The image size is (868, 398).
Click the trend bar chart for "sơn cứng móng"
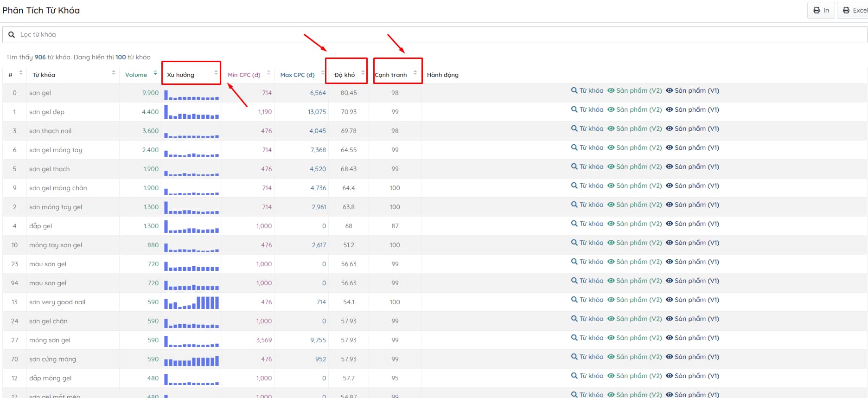(x=191, y=360)
